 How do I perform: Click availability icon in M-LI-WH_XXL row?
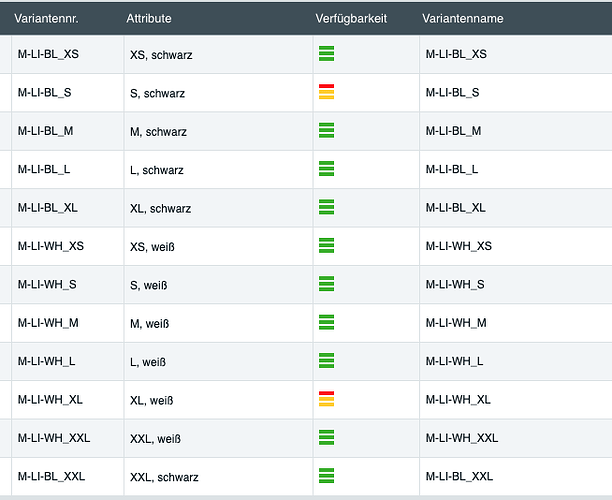(326, 437)
